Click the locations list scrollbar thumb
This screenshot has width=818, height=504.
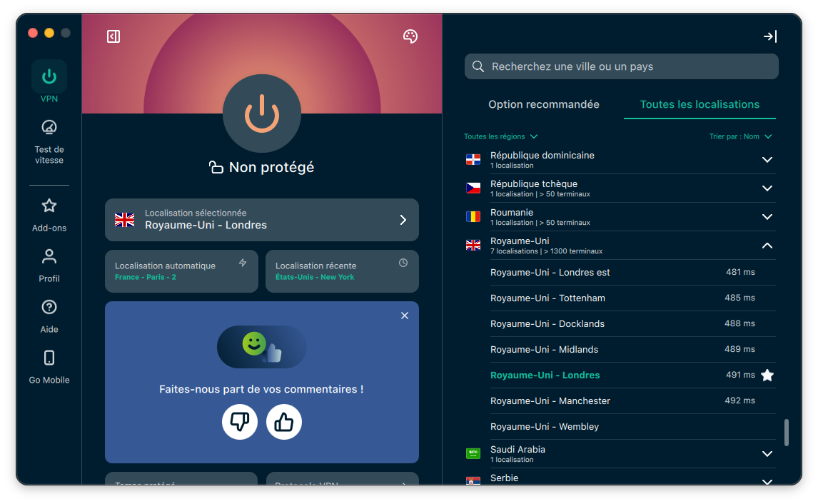(786, 432)
